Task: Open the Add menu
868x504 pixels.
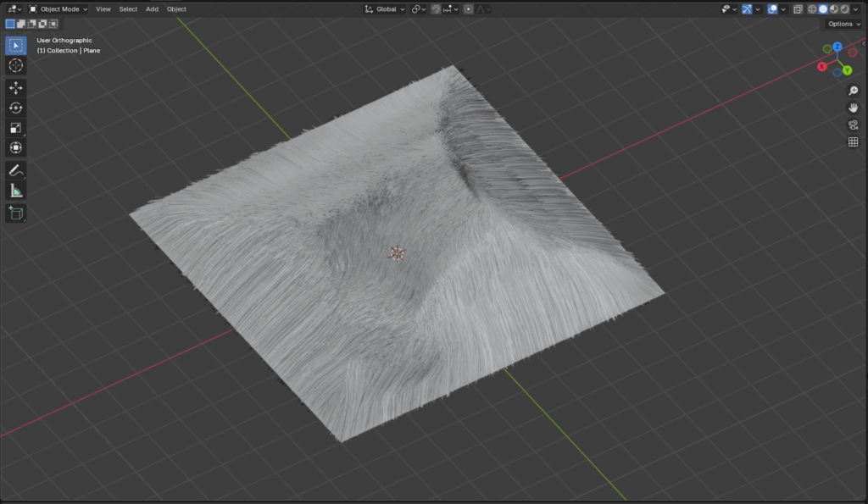Action: [152, 8]
